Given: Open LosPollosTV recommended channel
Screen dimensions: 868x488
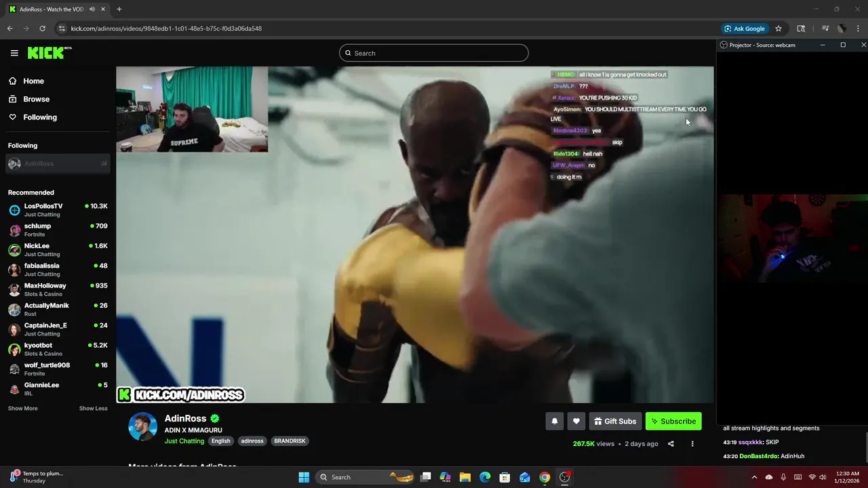Looking at the screenshot, I should tap(58, 210).
